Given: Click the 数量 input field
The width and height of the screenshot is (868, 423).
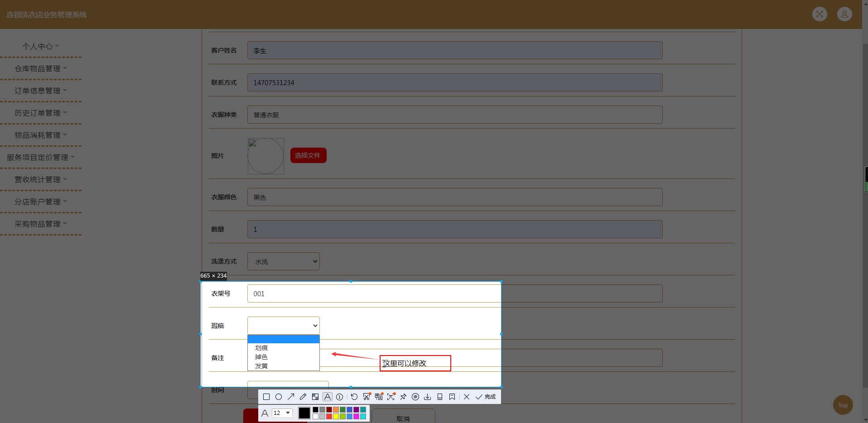Looking at the screenshot, I should coord(455,229).
